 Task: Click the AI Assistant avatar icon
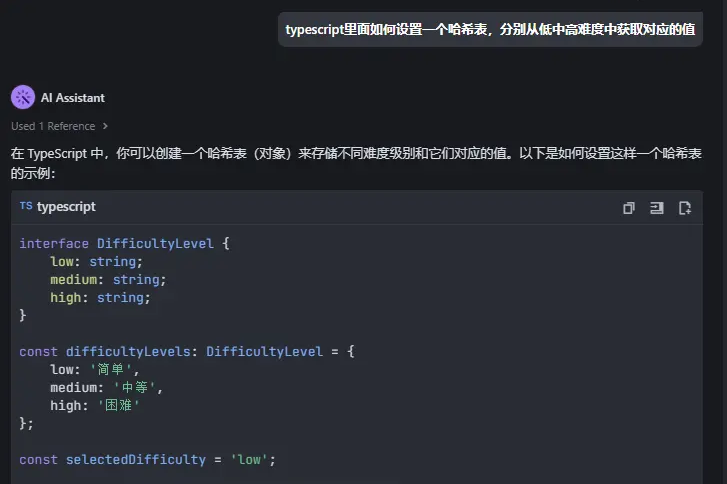click(x=23, y=97)
